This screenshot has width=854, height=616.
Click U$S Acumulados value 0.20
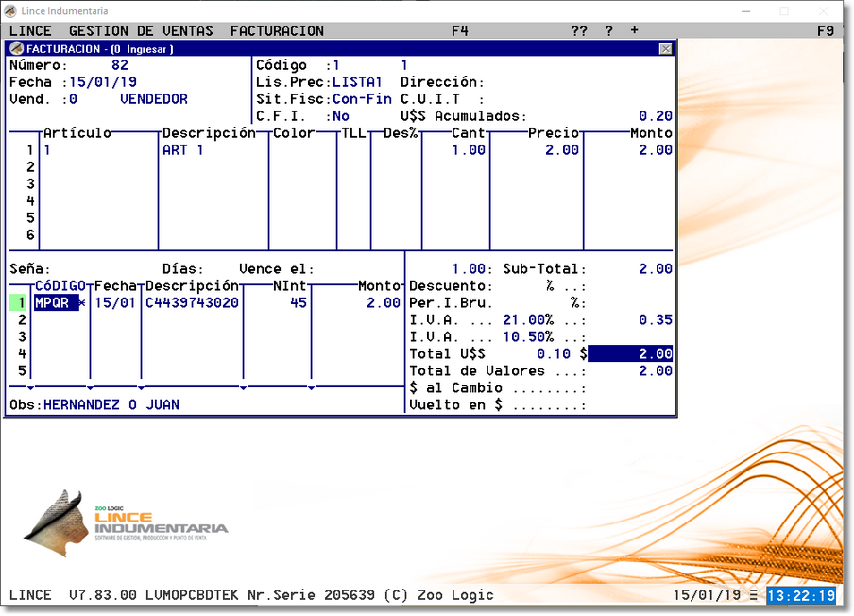[656, 116]
